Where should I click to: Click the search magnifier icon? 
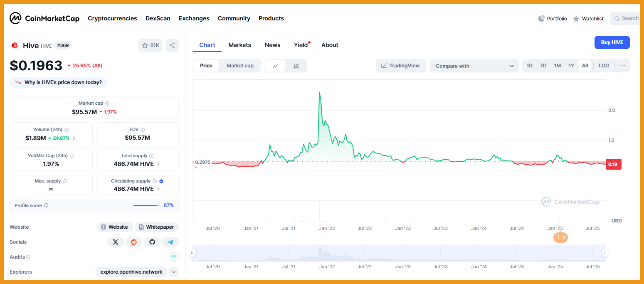pyautogui.click(x=617, y=18)
